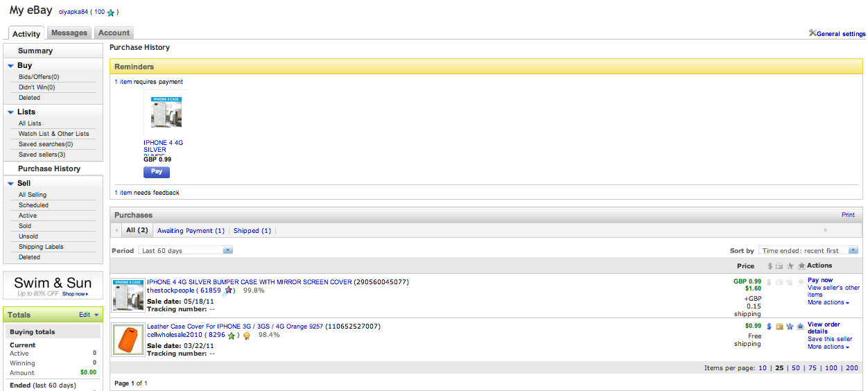
Task: Click the top-rated seller badge by cellwholesale2010
Action: point(246,336)
